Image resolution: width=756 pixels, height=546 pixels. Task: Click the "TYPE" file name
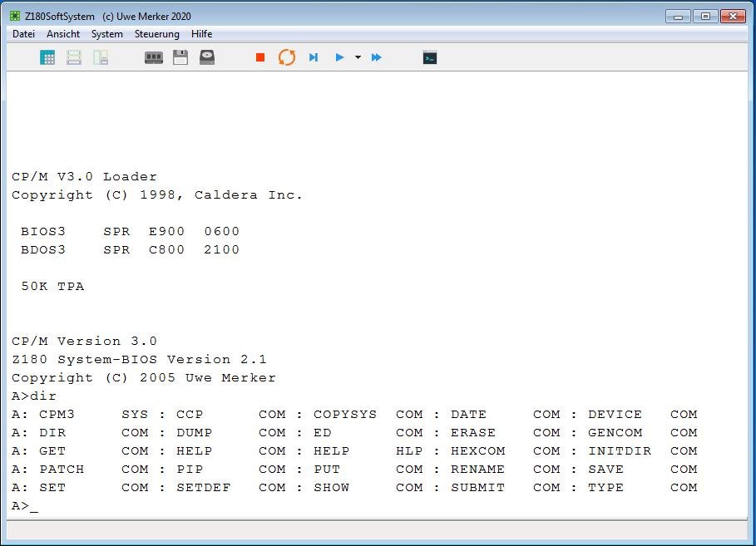(x=605, y=488)
